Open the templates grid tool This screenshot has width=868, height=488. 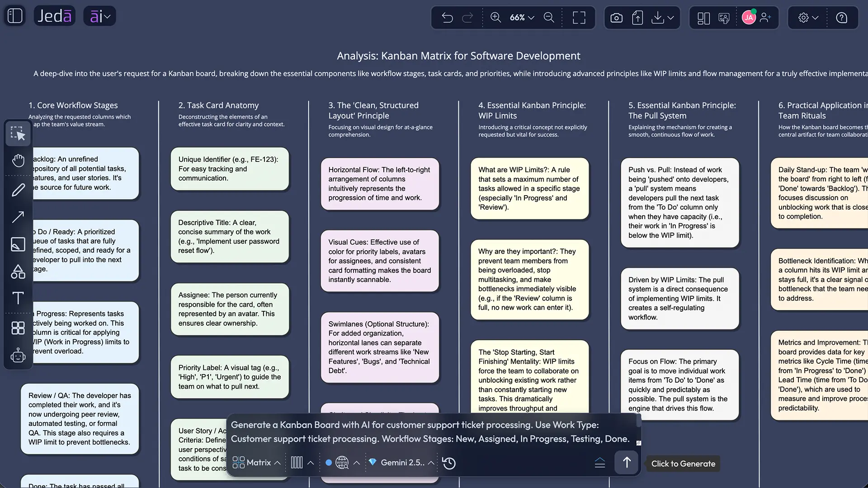coord(18,328)
